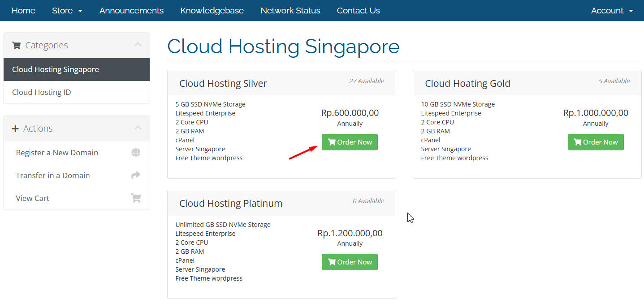The width and height of the screenshot is (644, 307).
Task: Click cart icon on Gold Order Now button
Action: 578,142
